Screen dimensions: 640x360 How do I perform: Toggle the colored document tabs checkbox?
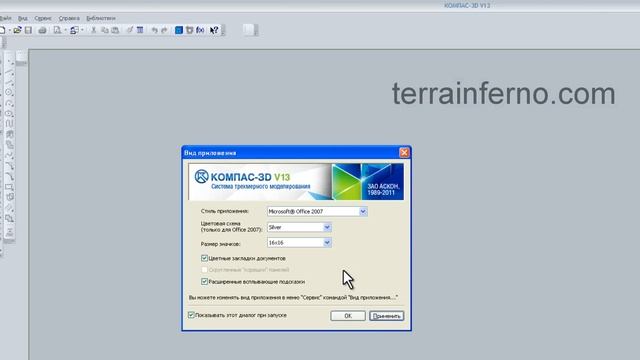(204, 258)
